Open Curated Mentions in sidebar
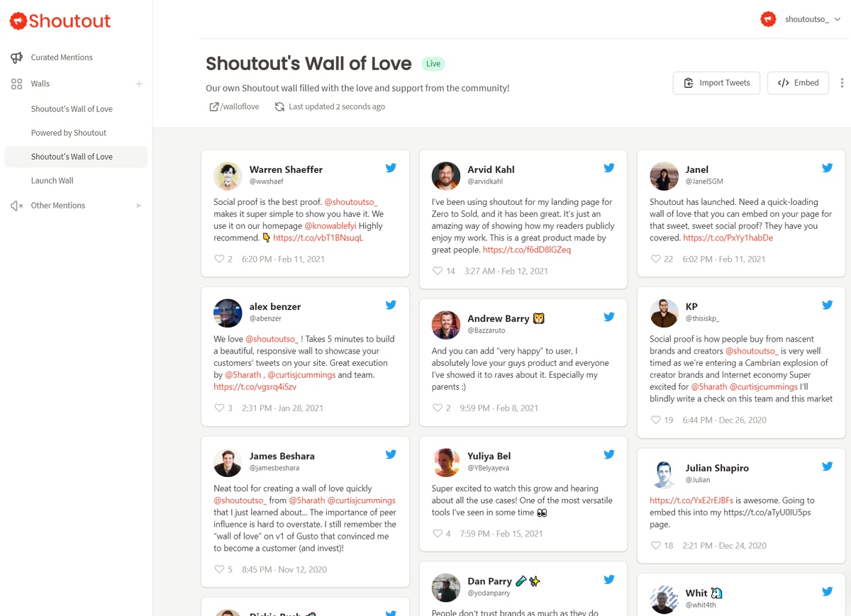851x616 pixels. tap(62, 57)
